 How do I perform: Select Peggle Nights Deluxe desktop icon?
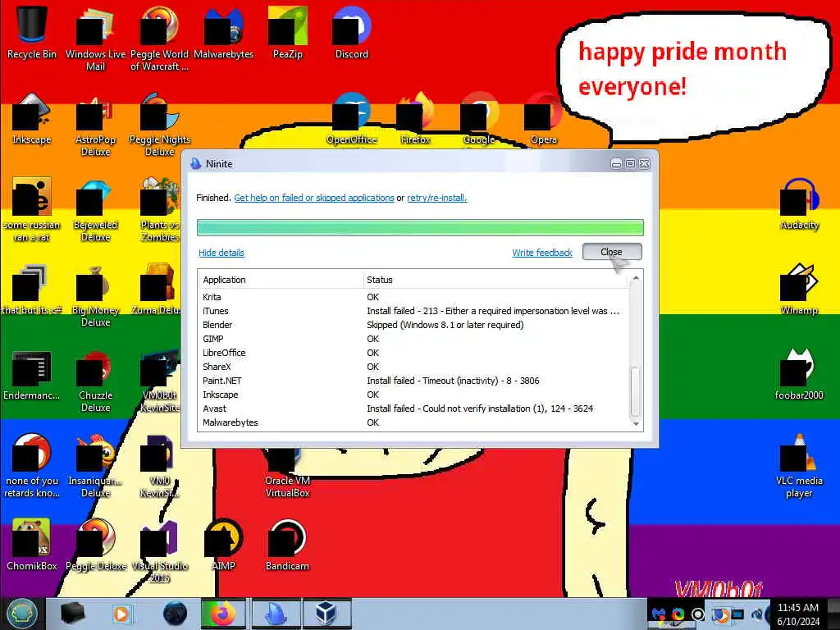coord(160,125)
